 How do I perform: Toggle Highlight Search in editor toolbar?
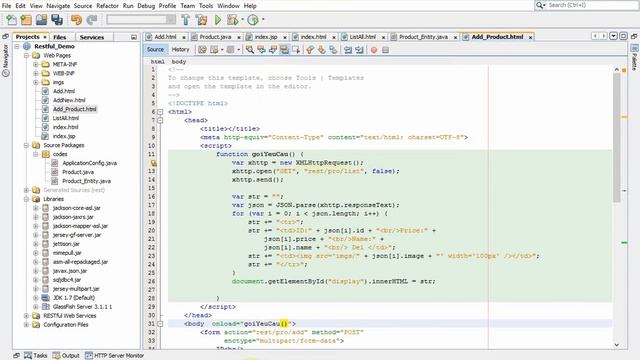(284, 50)
